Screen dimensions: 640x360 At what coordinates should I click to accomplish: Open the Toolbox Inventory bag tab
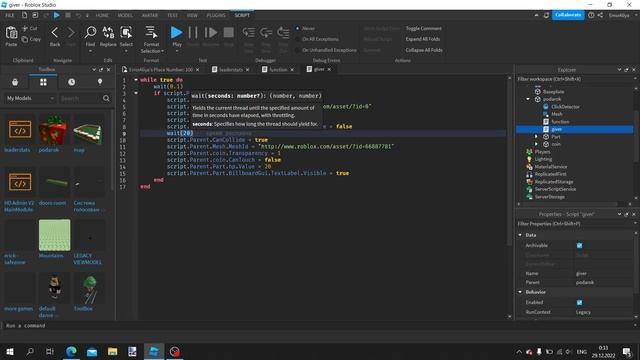click(15, 82)
